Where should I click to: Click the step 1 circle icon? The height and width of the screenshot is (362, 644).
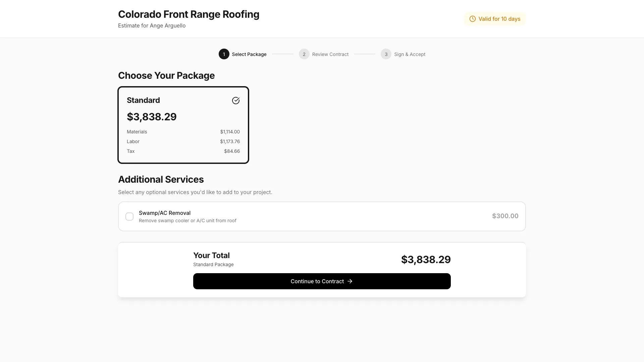pos(224,54)
